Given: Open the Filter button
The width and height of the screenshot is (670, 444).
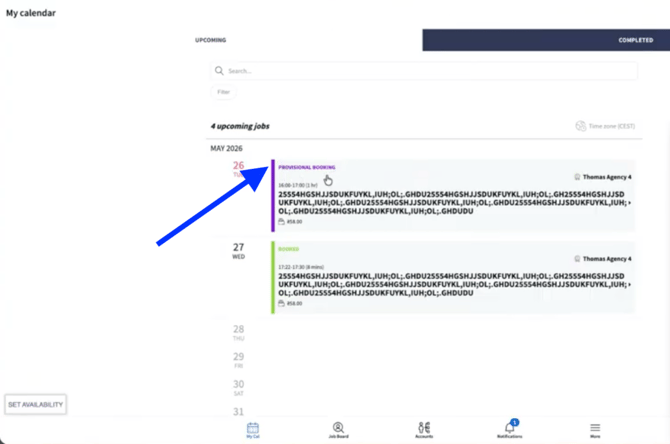Looking at the screenshot, I should 223,92.
